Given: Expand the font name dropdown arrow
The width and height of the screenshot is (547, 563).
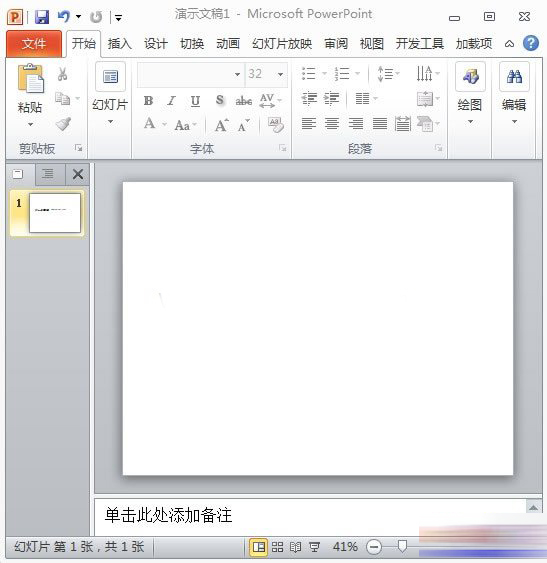Looking at the screenshot, I should pyautogui.click(x=237, y=74).
